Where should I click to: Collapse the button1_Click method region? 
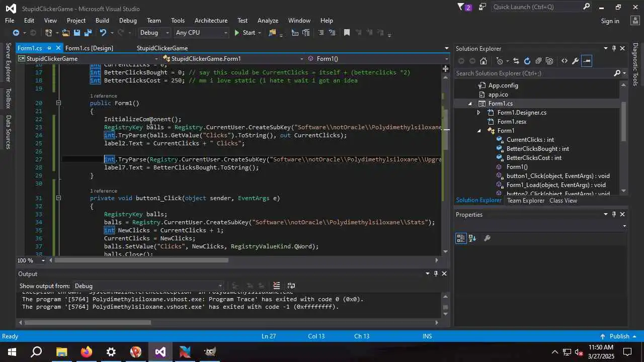pos(58,198)
